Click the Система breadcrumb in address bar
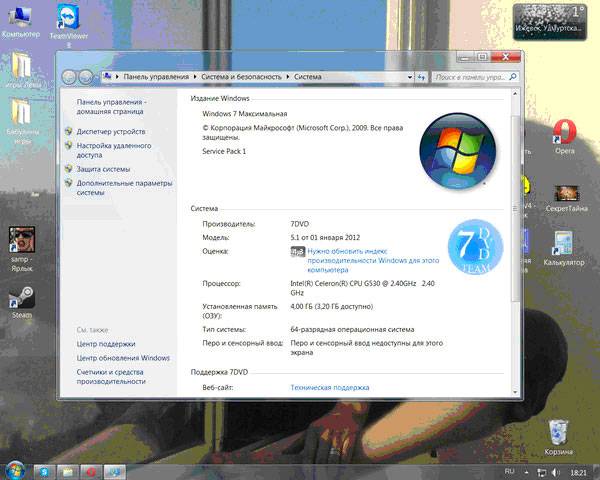 click(308, 76)
